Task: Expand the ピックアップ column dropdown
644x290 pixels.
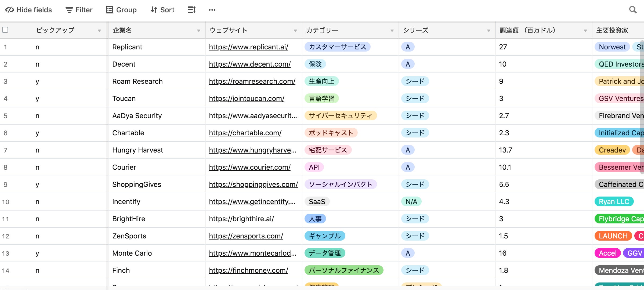Action: tap(99, 31)
